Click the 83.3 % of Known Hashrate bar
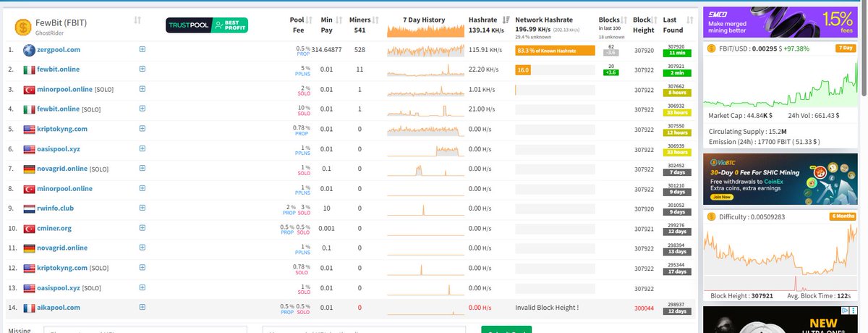 (x=555, y=50)
